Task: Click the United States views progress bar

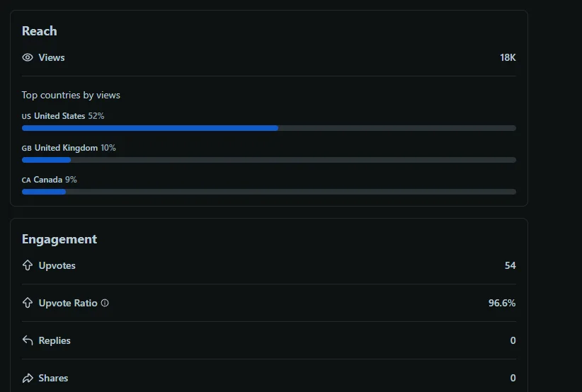Action: pos(268,128)
